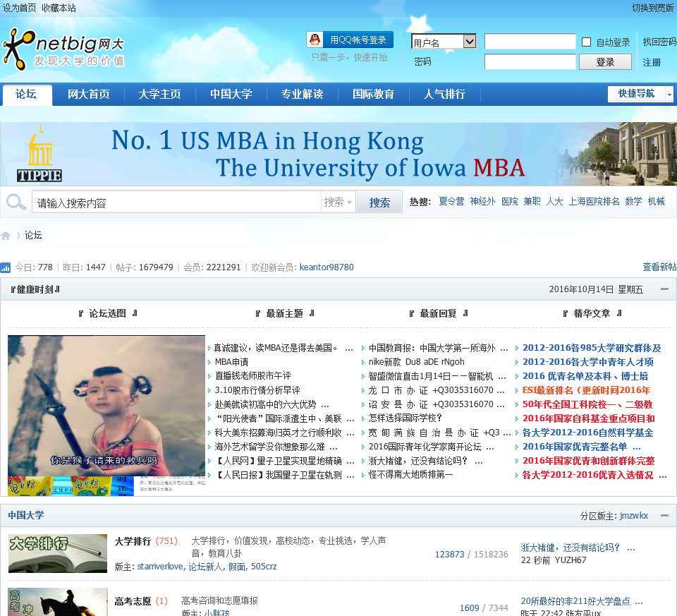Open the 大学主页 nav item

click(160, 94)
